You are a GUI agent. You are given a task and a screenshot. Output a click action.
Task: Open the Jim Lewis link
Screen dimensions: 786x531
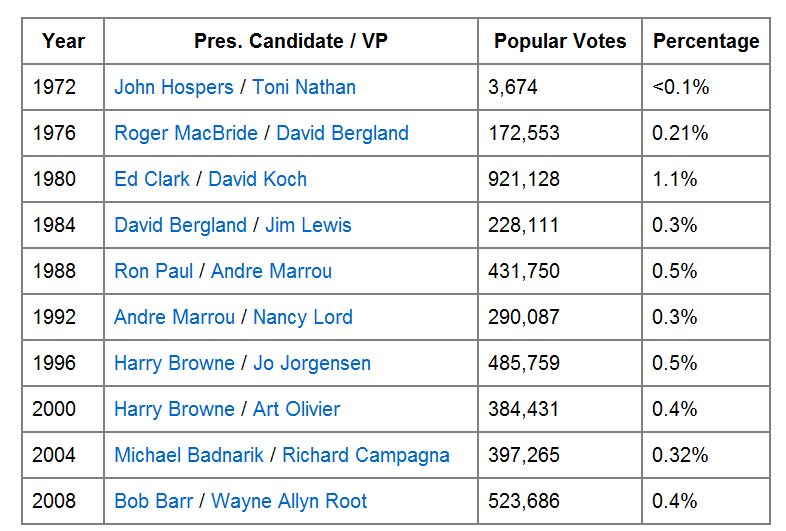(308, 225)
